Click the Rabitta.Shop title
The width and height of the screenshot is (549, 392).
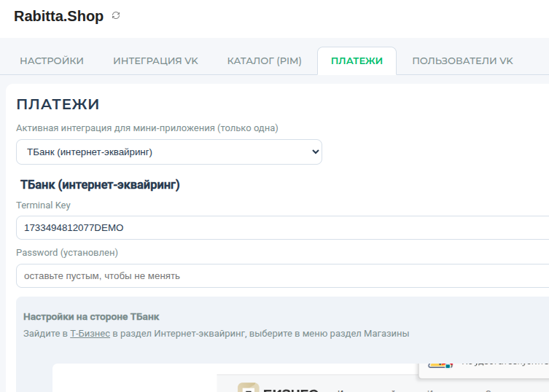[59, 16]
